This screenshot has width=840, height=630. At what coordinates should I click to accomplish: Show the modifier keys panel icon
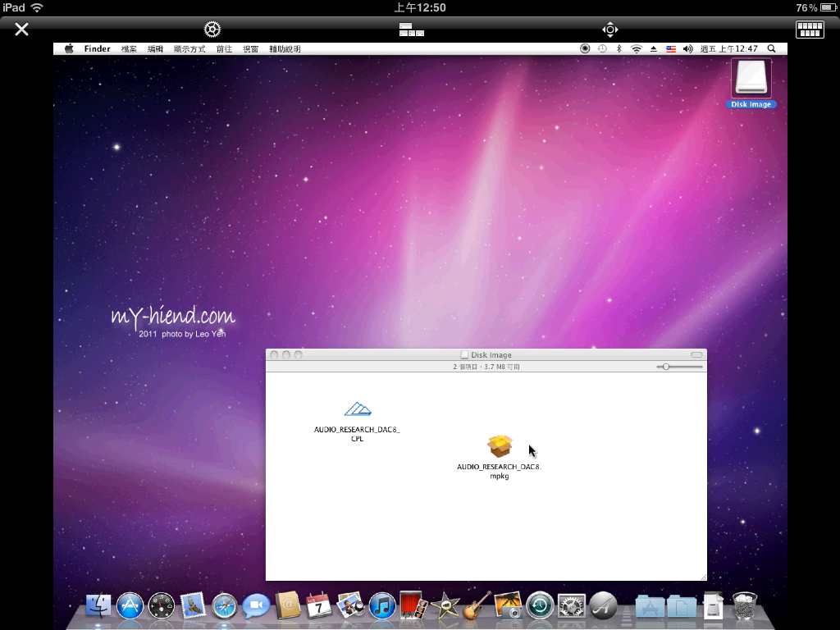tap(412, 30)
